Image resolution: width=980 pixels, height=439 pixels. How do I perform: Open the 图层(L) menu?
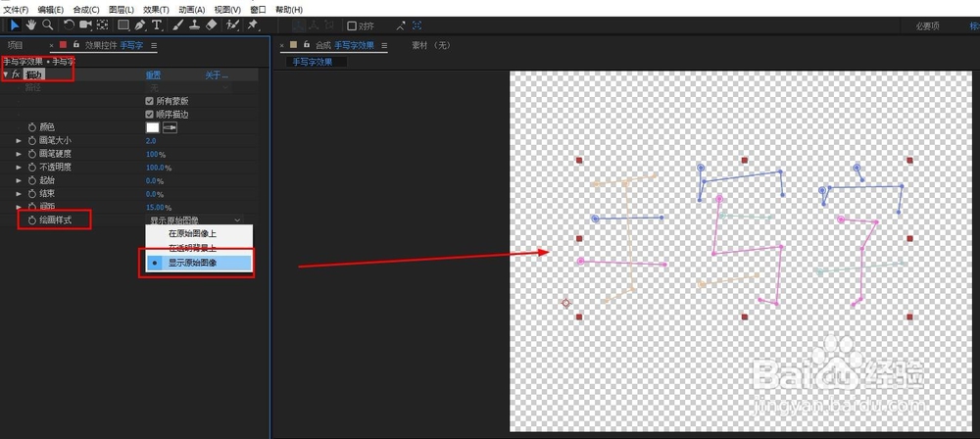click(x=122, y=10)
